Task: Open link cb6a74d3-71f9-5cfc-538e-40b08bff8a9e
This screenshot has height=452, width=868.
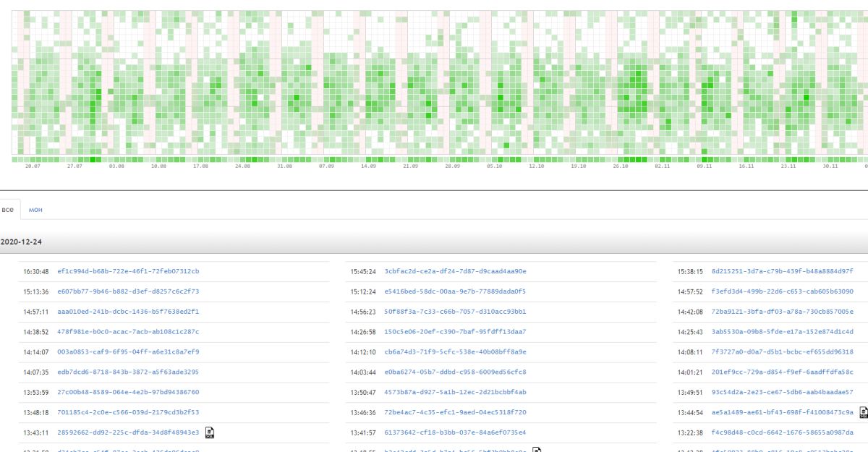Action: tap(456, 351)
